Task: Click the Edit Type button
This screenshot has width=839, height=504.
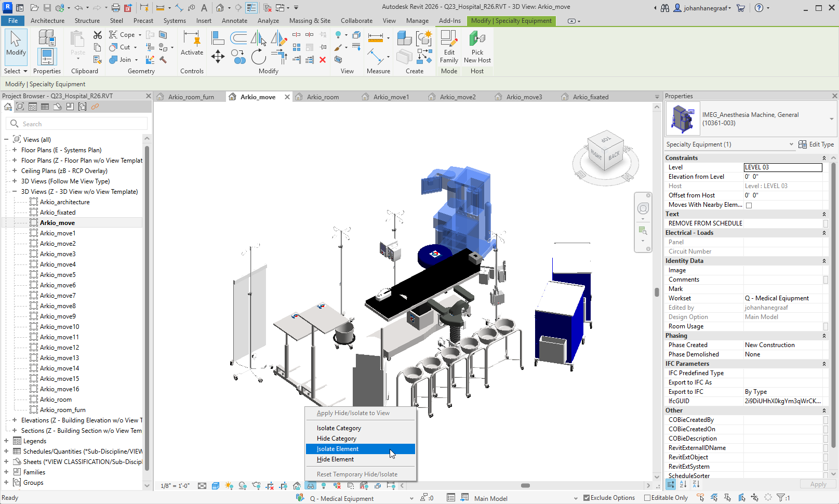Action: [x=816, y=144]
